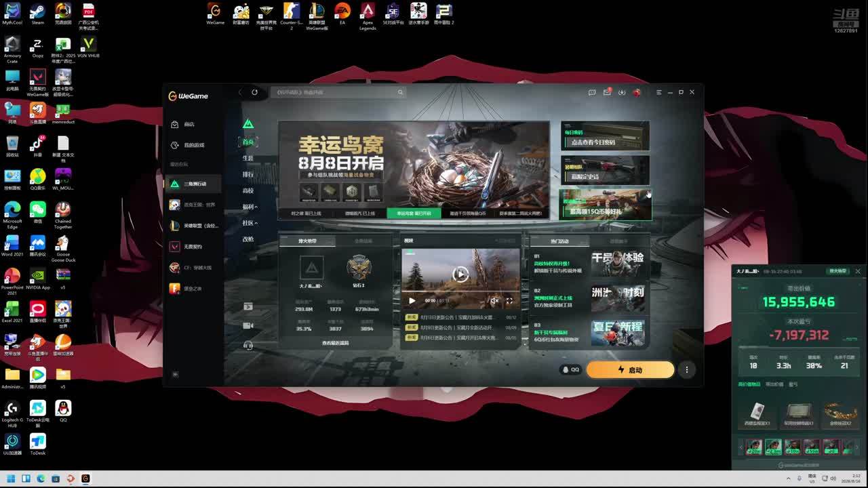Click the center play button on video
The width and height of the screenshot is (868, 488).
point(460,274)
